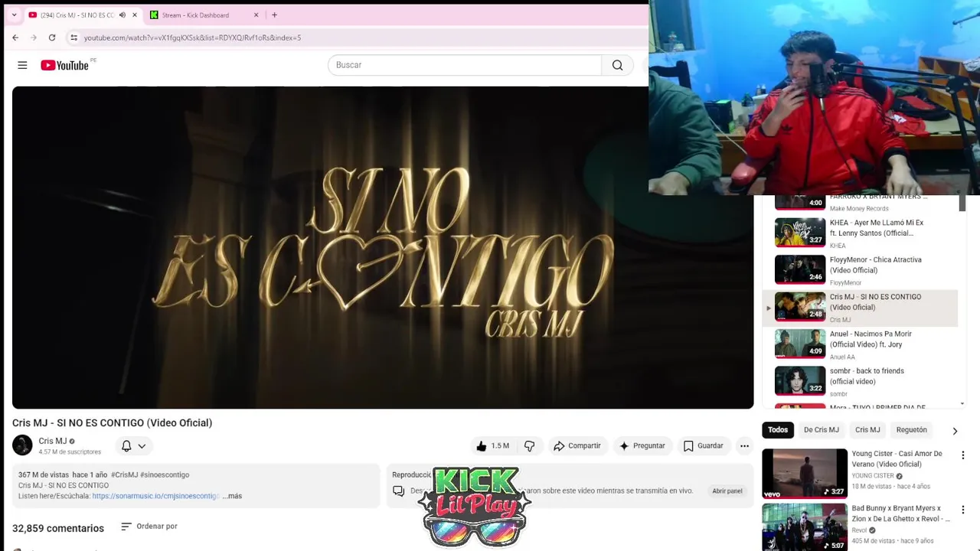Close the Kick Dashboard tab

256,15
